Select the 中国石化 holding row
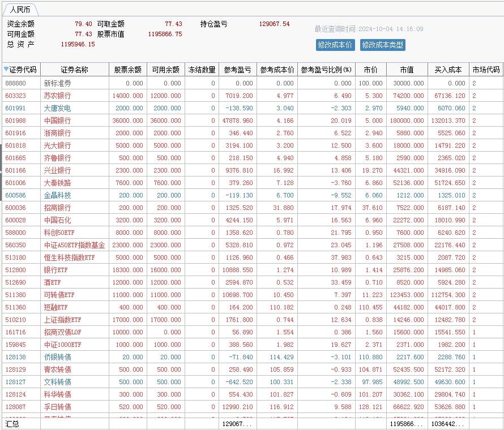The image size is (504, 430). 252,220
